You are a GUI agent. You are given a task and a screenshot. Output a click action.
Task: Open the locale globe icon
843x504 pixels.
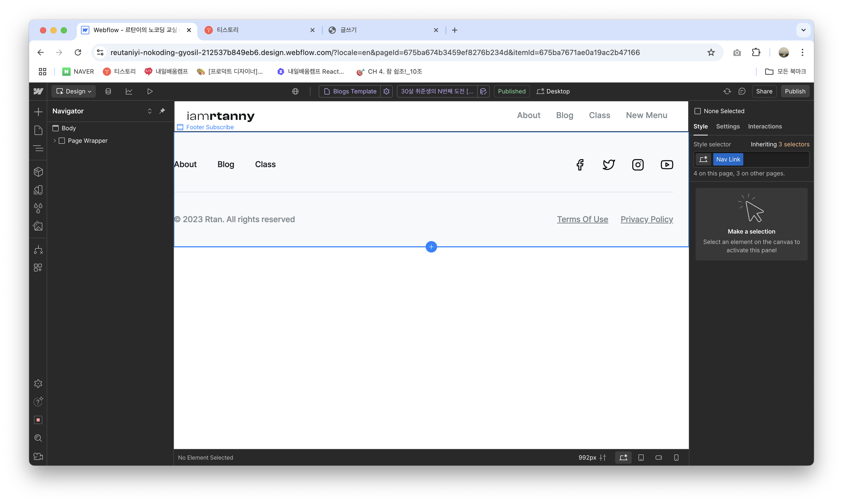click(x=296, y=91)
